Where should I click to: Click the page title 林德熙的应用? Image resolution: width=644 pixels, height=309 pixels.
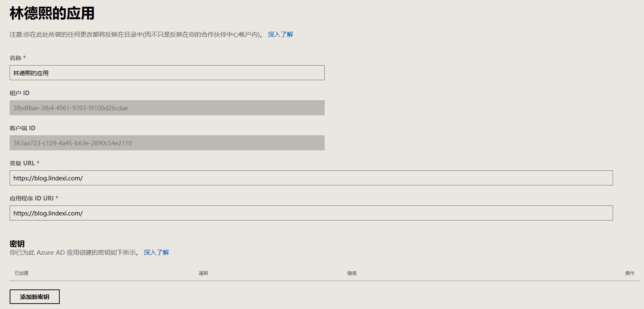52,14
